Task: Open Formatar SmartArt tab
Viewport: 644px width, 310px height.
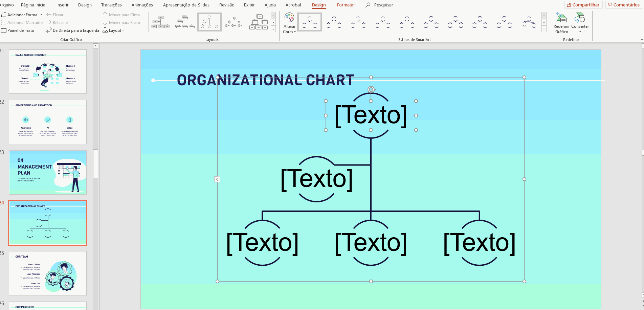Action: click(x=346, y=5)
